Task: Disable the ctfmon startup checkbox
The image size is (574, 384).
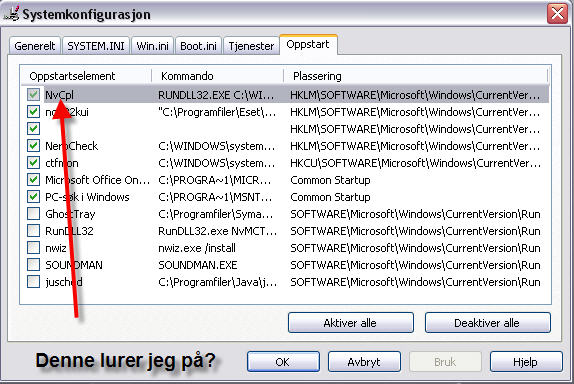Action: [x=33, y=163]
